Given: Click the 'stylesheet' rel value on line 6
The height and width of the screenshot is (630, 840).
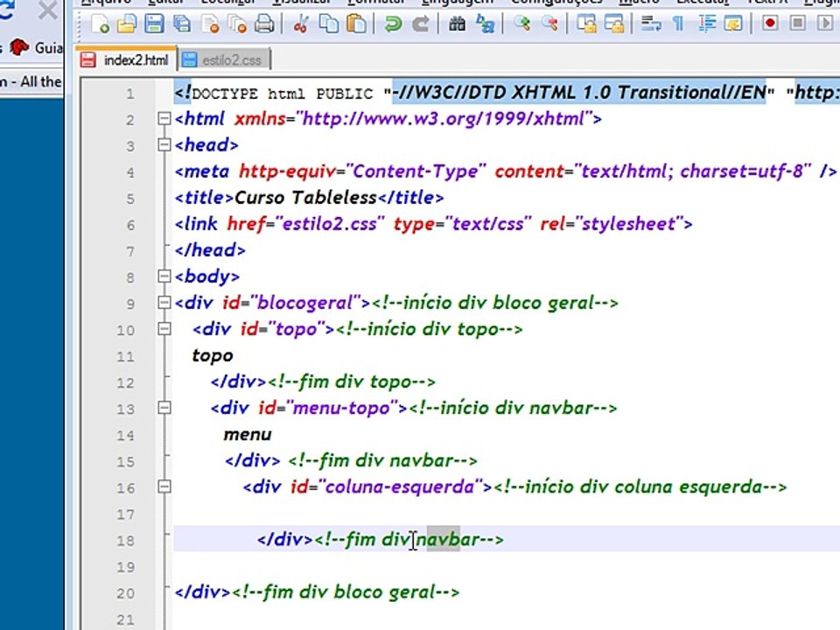Looking at the screenshot, I should [628, 224].
